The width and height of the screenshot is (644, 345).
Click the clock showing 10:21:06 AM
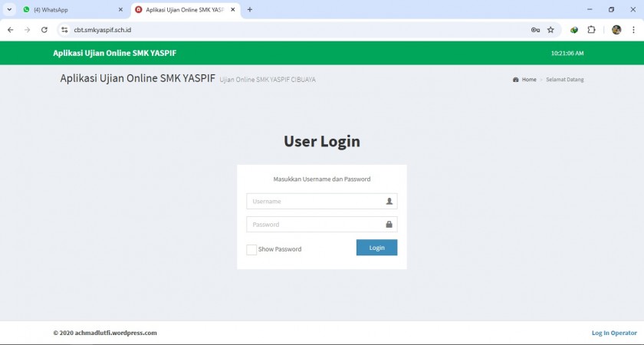(x=567, y=54)
